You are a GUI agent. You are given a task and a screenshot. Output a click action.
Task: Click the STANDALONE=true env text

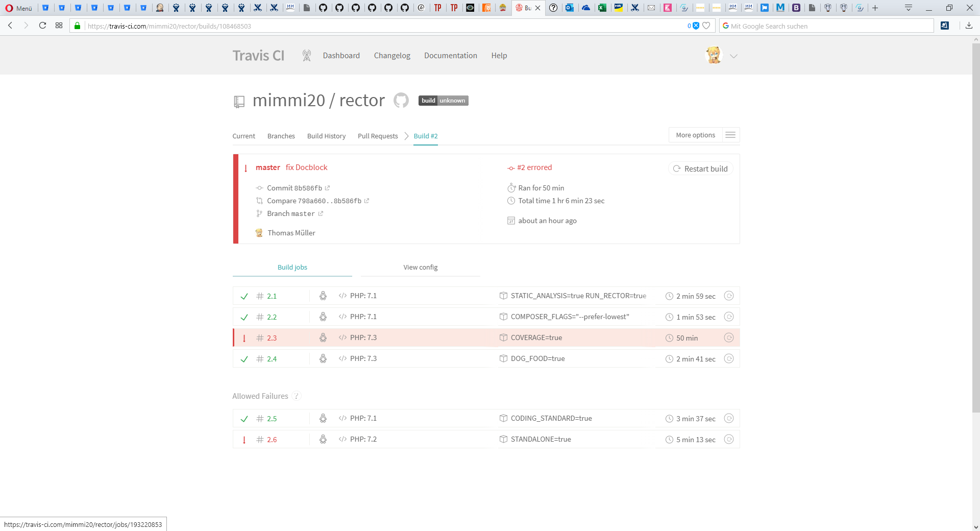click(541, 439)
